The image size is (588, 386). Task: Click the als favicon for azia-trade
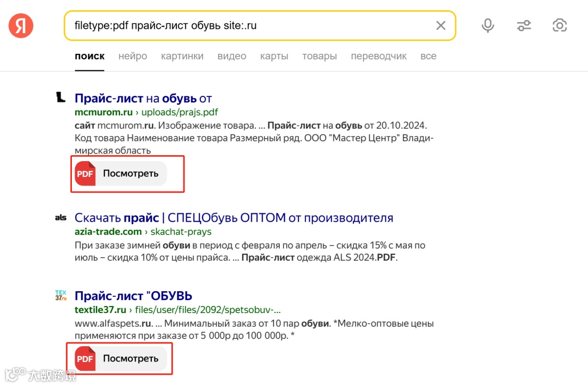tap(61, 218)
